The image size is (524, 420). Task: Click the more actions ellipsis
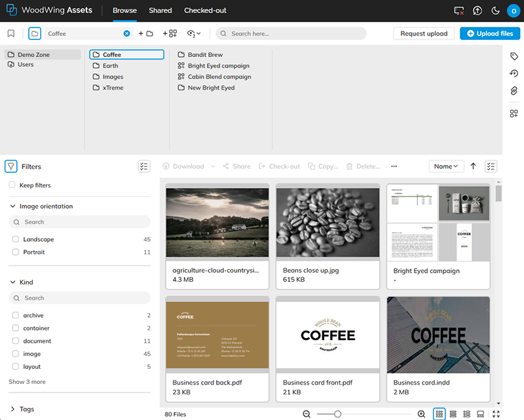pos(394,166)
